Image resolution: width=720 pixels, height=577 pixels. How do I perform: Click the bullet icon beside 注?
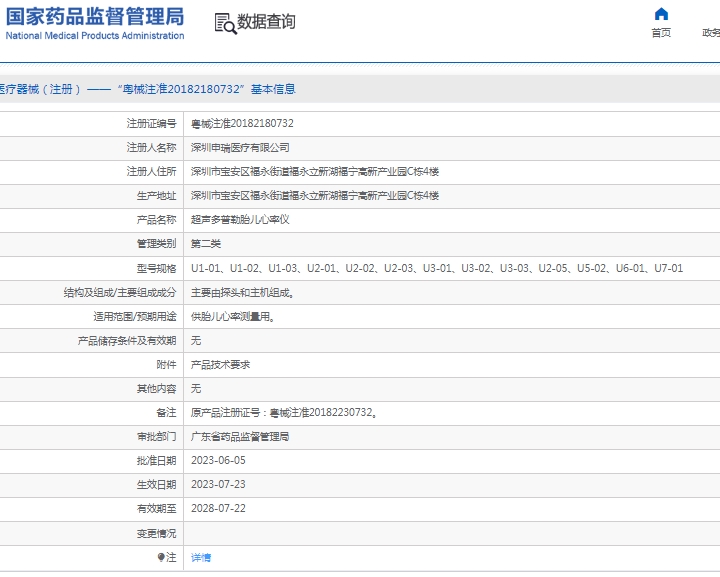[161, 557]
